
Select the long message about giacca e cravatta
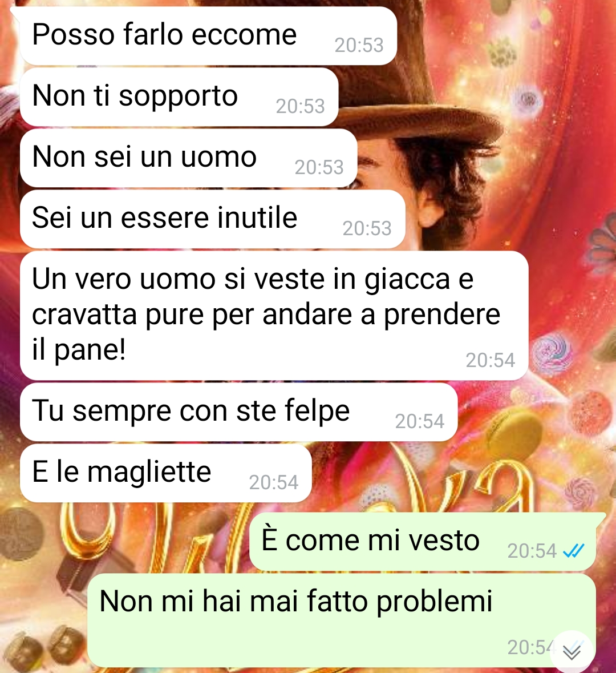[274, 316]
